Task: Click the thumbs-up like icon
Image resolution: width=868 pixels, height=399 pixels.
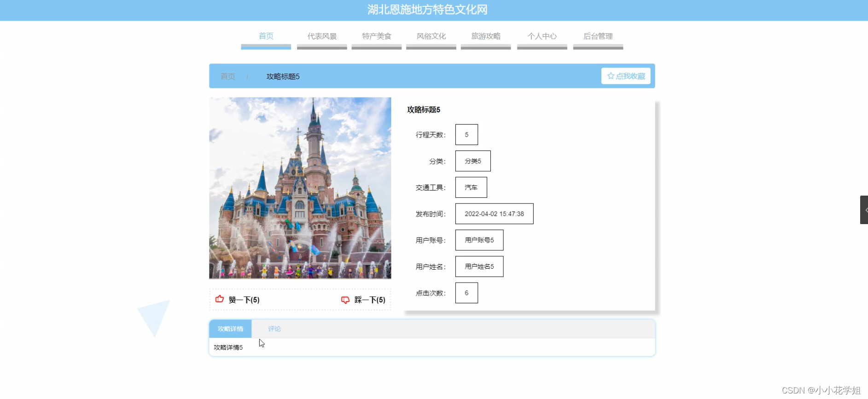Action: point(220,299)
